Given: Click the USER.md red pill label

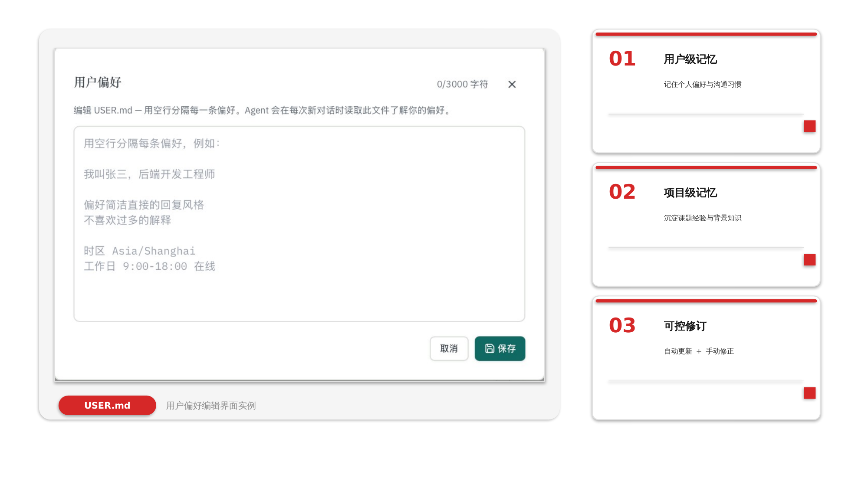Looking at the screenshot, I should click(107, 405).
